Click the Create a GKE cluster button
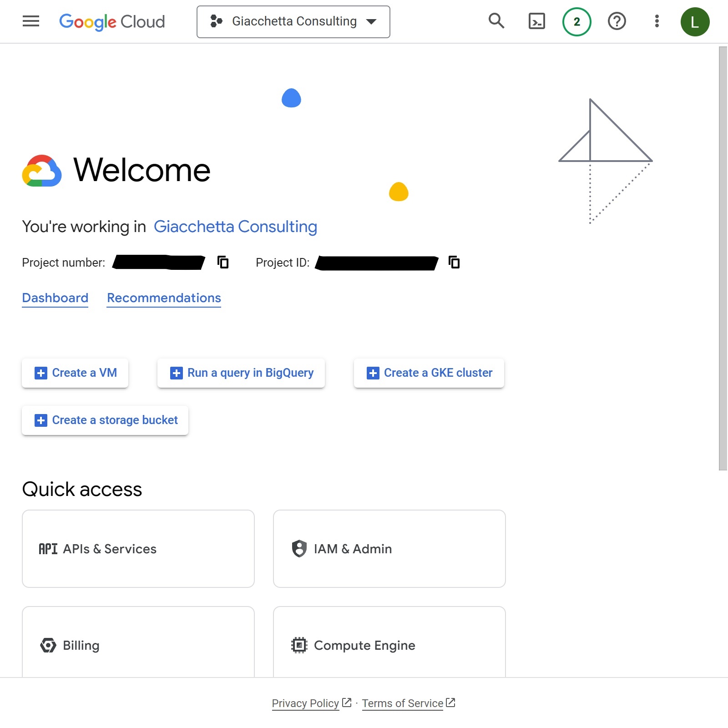The height and width of the screenshot is (728, 728). pyautogui.click(x=429, y=373)
